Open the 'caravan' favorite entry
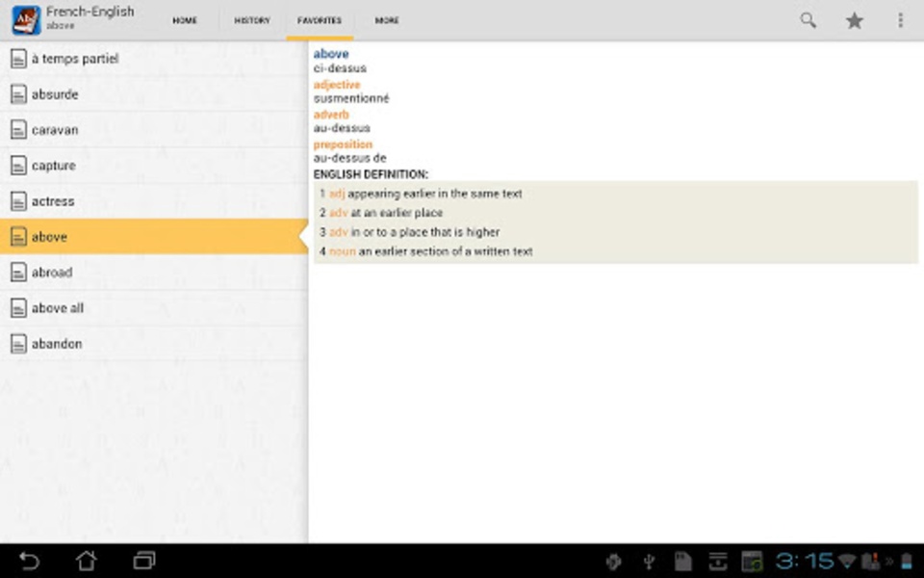 tap(154, 130)
